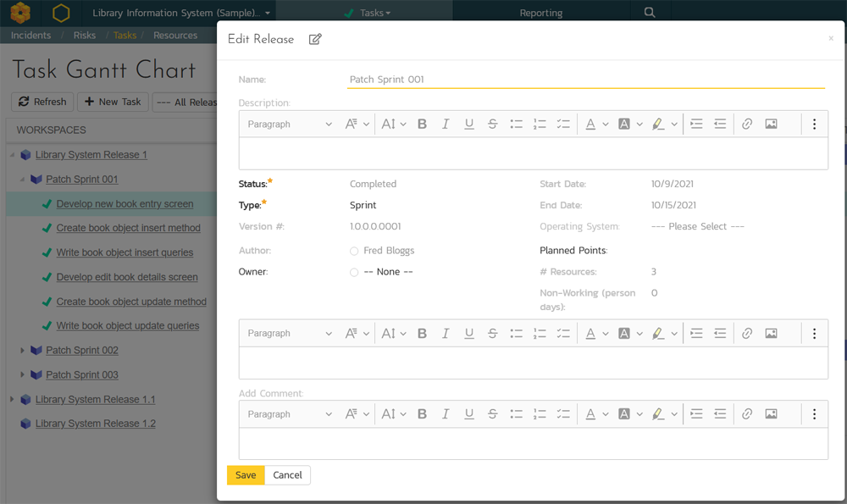The image size is (847, 504).
Task: Click the edit icon beside Edit Release title
Action: point(315,39)
